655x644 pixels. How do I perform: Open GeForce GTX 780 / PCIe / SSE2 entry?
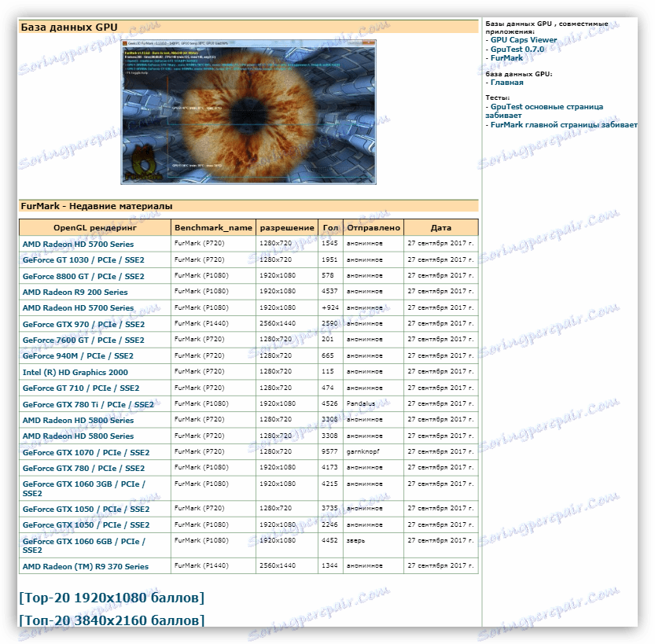[83, 469]
